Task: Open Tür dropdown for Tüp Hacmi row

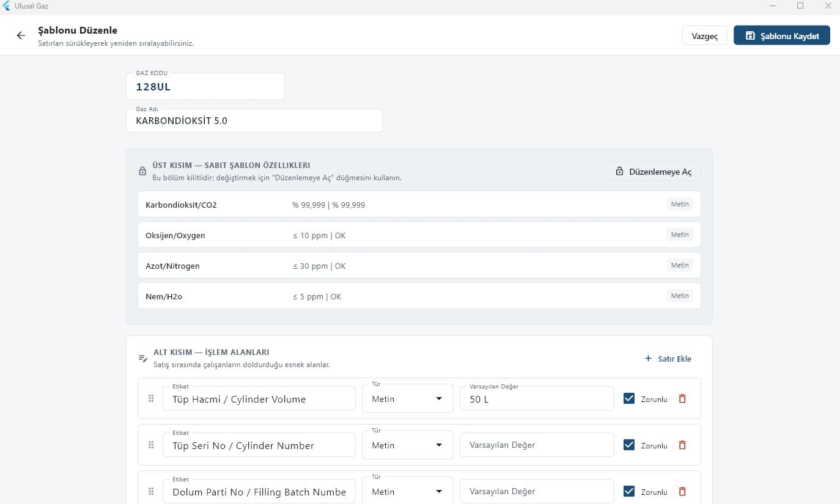Action: pos(408,398)
